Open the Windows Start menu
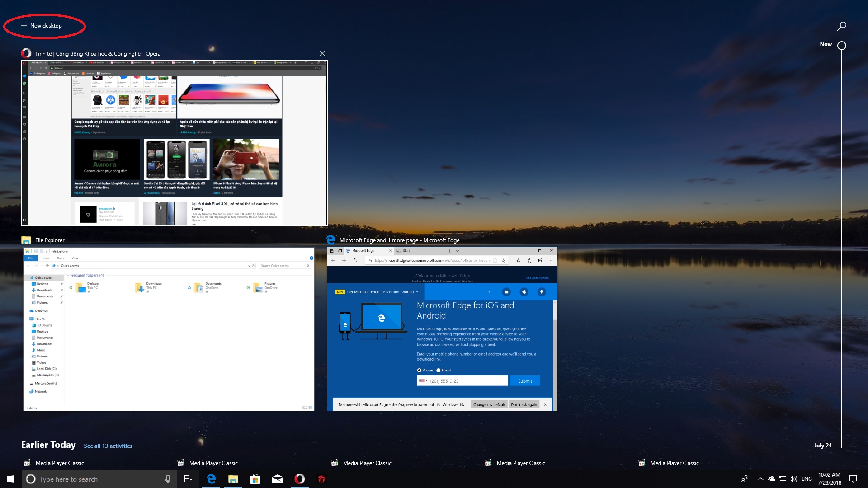The width and height of the screenshot is (868, 488). (x=11, y=479)
